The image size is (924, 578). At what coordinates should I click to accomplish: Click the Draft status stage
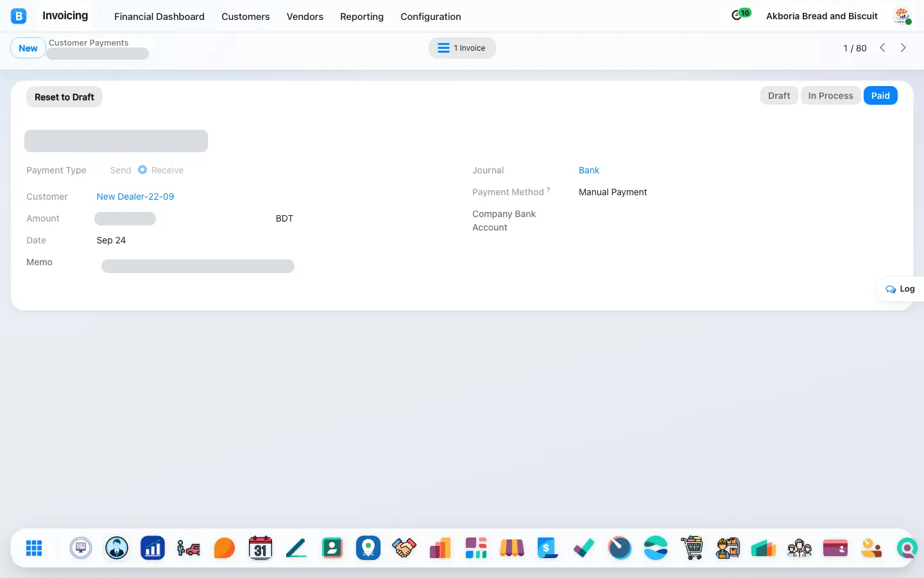(x=779, y=96)
